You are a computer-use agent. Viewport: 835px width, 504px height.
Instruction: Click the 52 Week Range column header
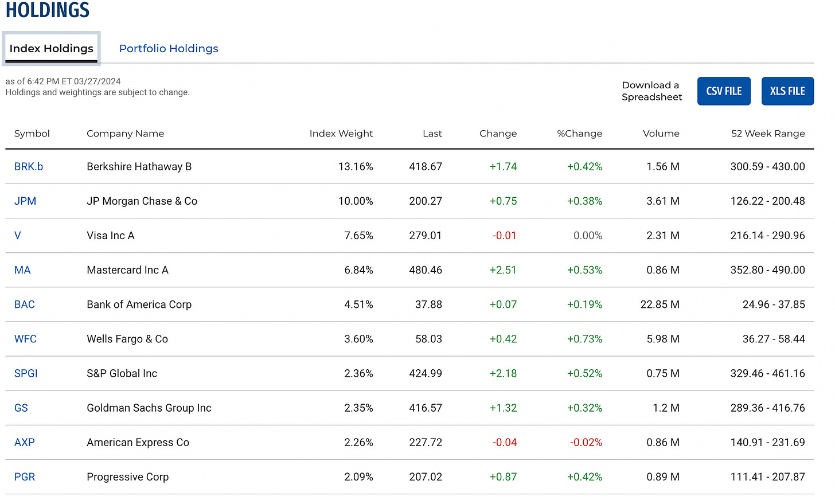click(x=768, y=134)
